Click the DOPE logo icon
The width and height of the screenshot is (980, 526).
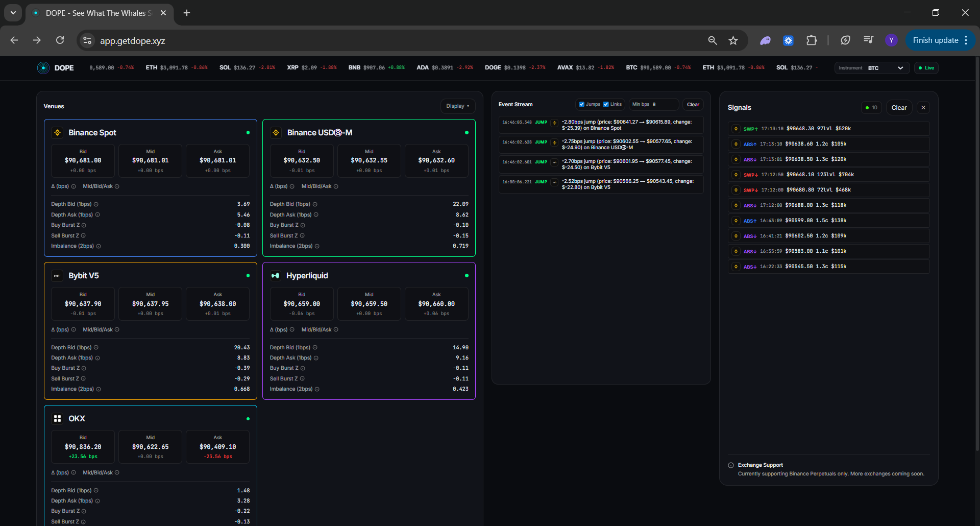pos(43,68)
